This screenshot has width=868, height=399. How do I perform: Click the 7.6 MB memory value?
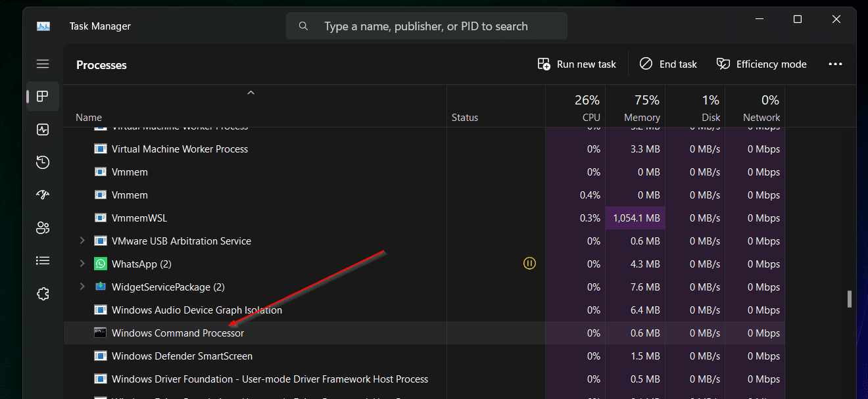pyautogui.click(x=644, y=287)
